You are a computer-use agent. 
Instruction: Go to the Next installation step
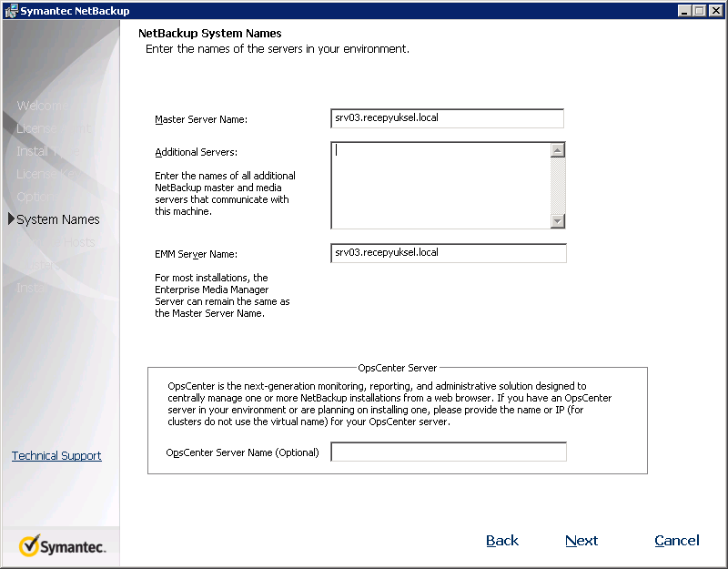[581, 541]
